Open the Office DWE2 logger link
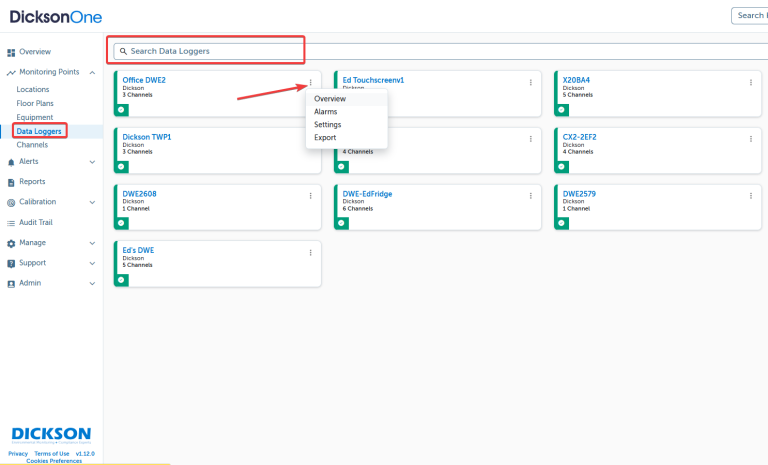Viewport: 768px width, 465px height. click(x=144, y=80)
